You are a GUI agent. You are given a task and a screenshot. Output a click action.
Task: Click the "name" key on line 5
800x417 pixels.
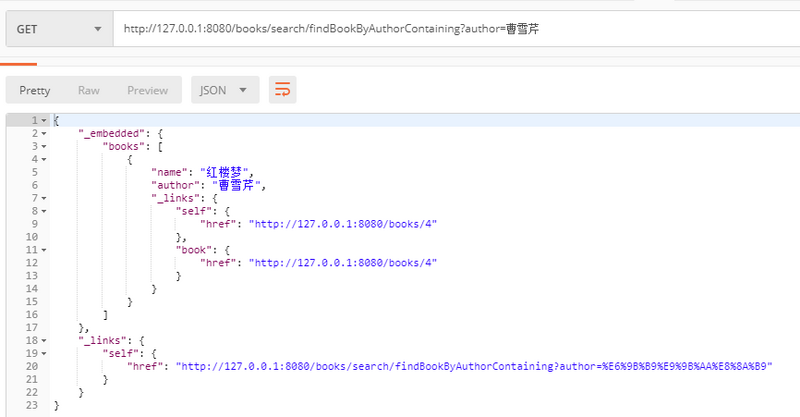tap(169, 173)
